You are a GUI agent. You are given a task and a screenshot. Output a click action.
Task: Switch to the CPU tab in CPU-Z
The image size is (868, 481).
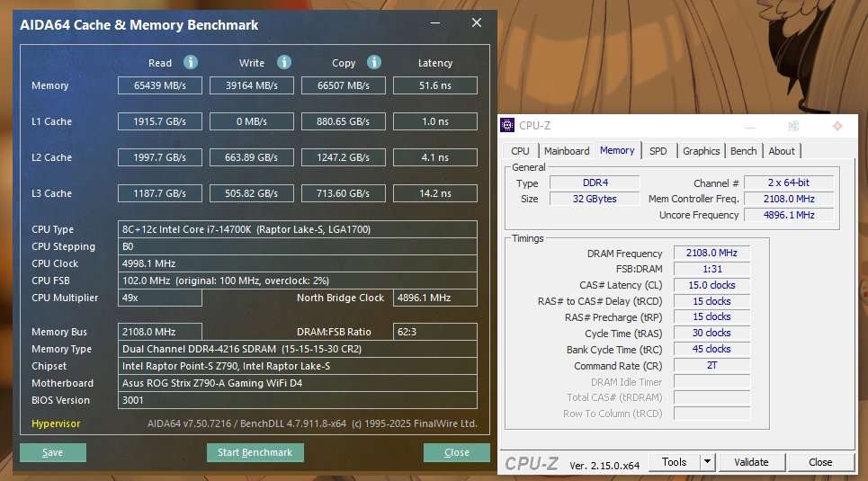tap(521, 151)
